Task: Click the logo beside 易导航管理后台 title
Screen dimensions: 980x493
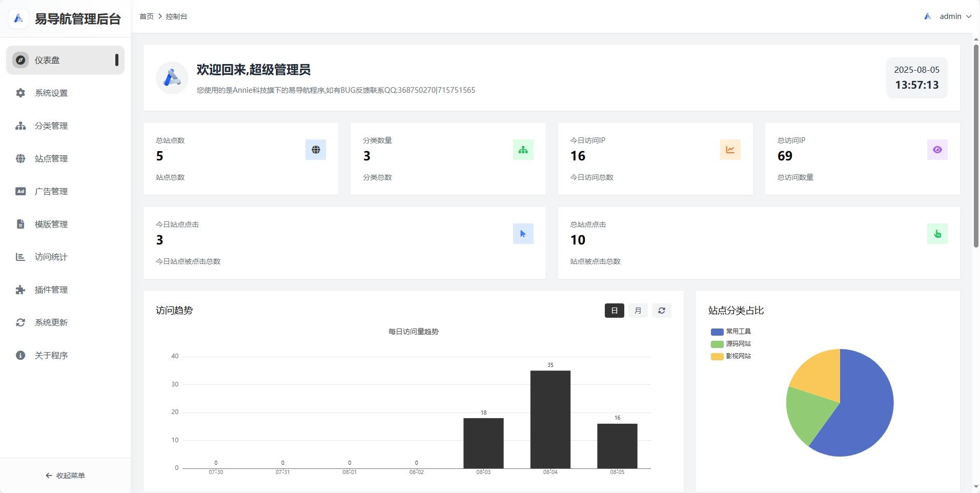Action: point(18,19)
